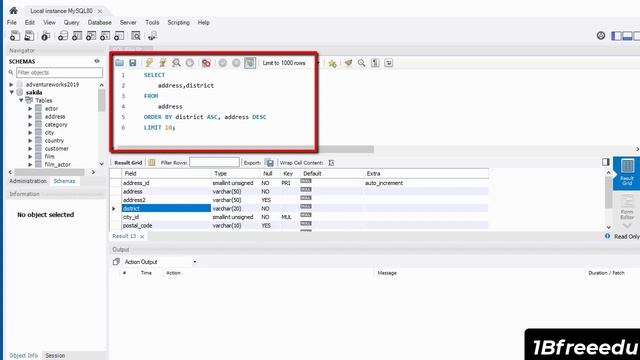Create a new view icon
Image resolution: width=640 pixels, height=360 pixels.
click(91, 36)
